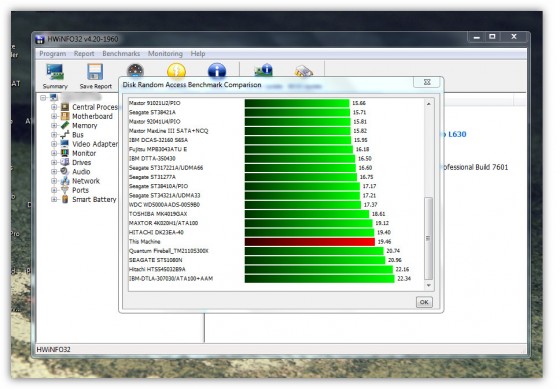Open the Benchmarks menu
This screenshot has height=389, width=560.
point(121,54)
